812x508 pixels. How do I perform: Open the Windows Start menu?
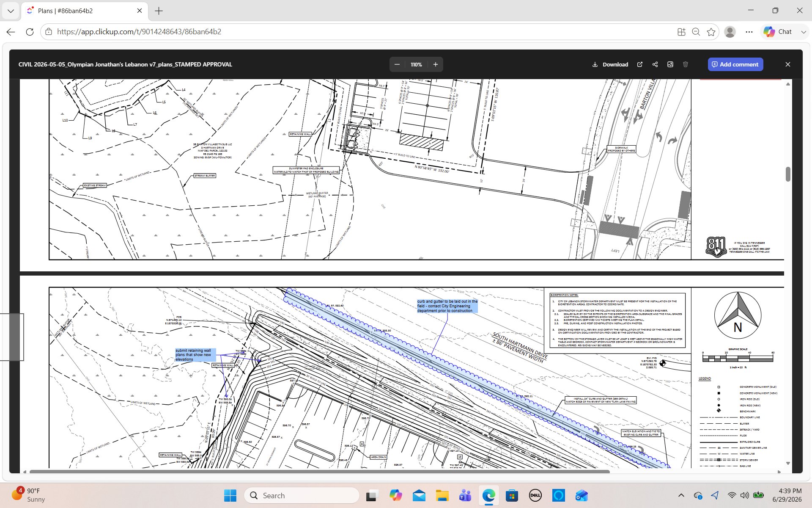tap(230, 495)
